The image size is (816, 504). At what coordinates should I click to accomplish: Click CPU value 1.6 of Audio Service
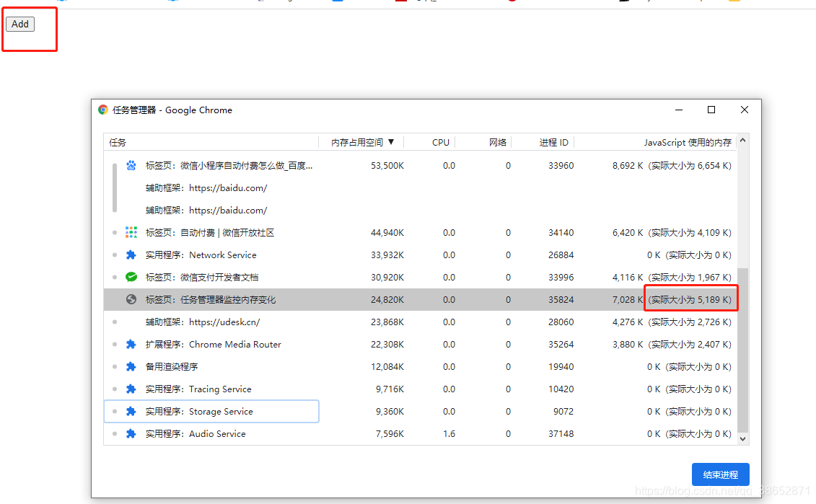click(449, 434)
